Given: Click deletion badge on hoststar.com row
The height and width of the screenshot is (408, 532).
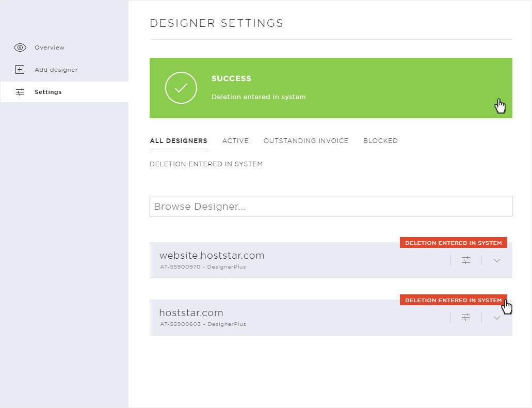Looking at the screenshot, I should pos(453,300).
